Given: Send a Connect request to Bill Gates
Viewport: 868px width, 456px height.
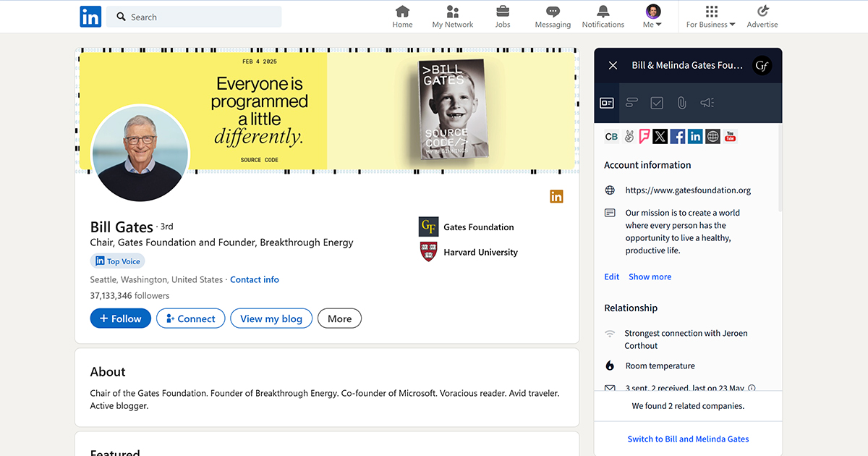Looking at the screenshot, I should coord(191,318).
